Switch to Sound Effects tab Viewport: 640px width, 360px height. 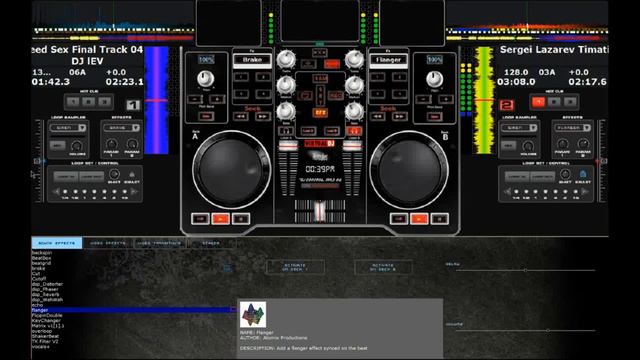point(57,243)
